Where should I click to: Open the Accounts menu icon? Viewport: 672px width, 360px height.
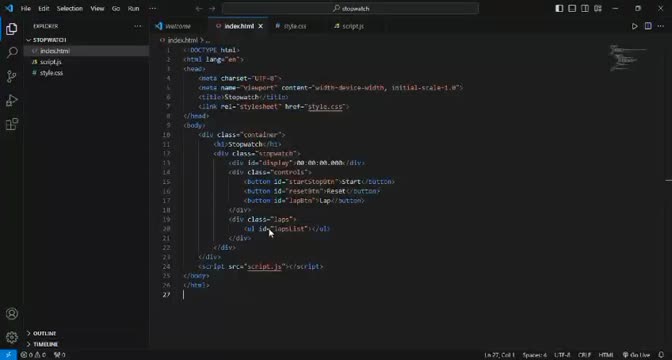coord(12,314)
